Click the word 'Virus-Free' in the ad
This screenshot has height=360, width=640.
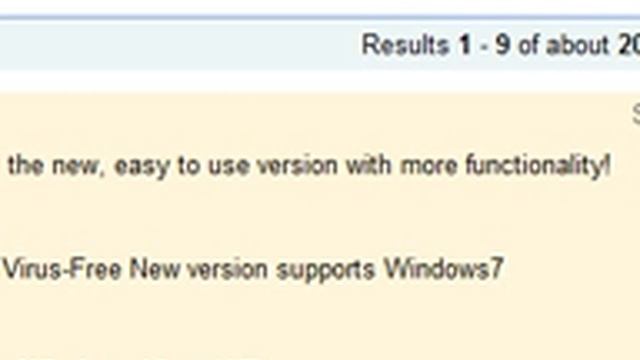point(62,269)
